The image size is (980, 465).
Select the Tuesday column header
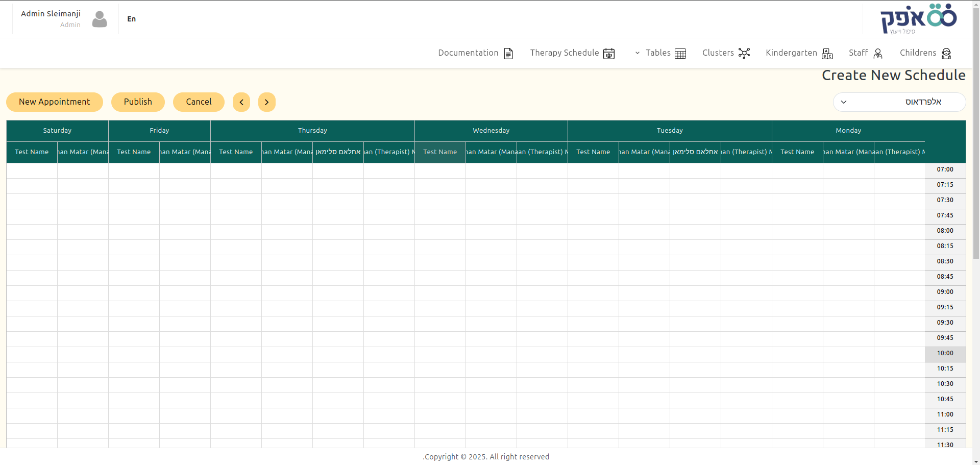click(x=670, y=131)
